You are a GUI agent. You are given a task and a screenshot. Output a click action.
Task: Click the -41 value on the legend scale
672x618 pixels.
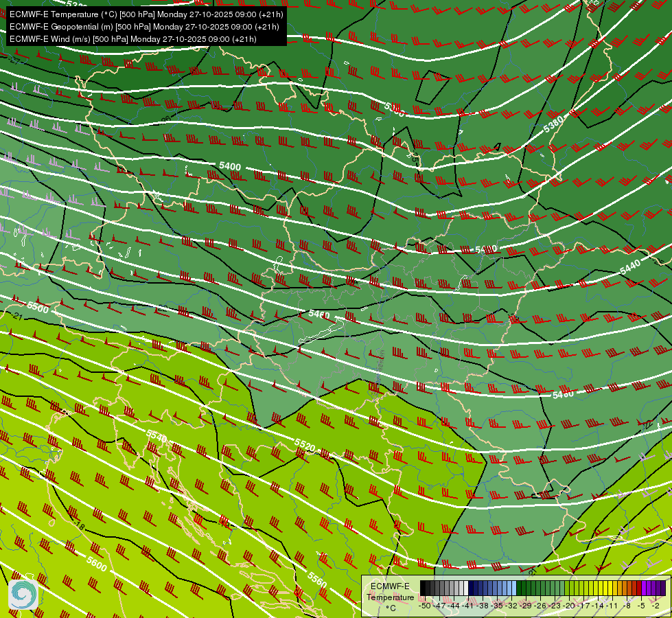click(468, 606)
